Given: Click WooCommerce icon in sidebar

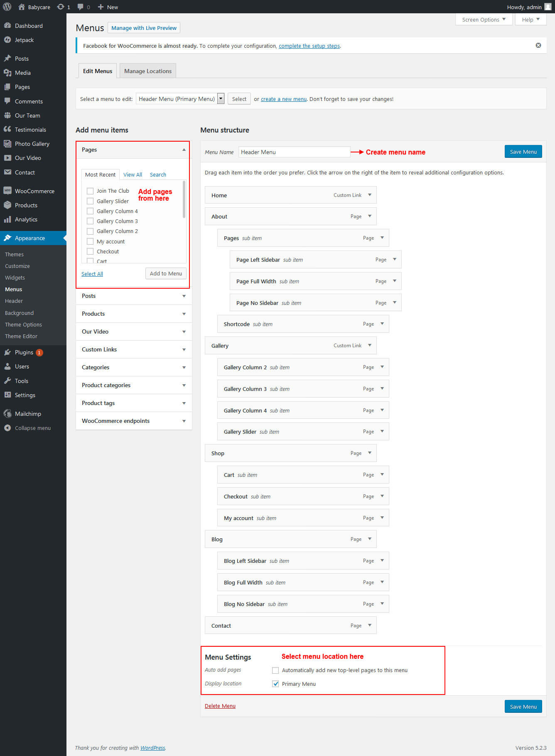Looking at the screenshot, I should coord(7,191).
